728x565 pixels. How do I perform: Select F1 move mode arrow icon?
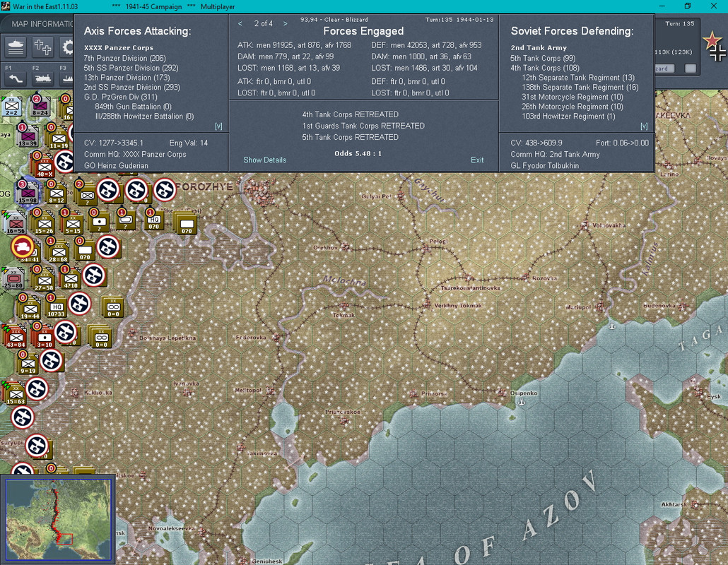coord(16,78)
